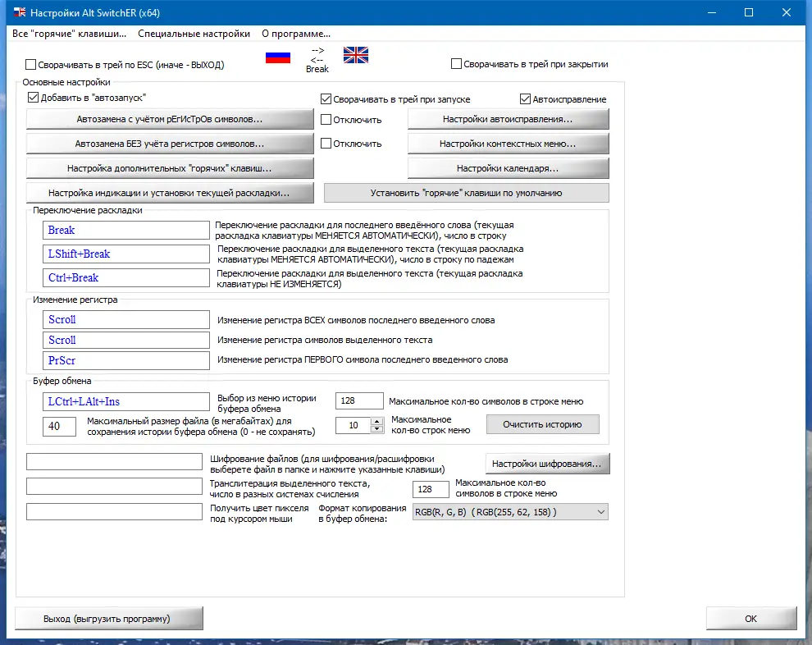Open the О программе menu
This screenshot has height=645, width=812.
[x=296, y=34]
